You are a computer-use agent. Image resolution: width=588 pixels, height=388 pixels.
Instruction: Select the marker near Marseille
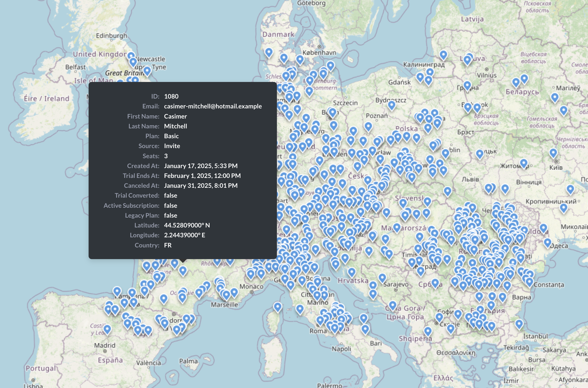point(227,294)
